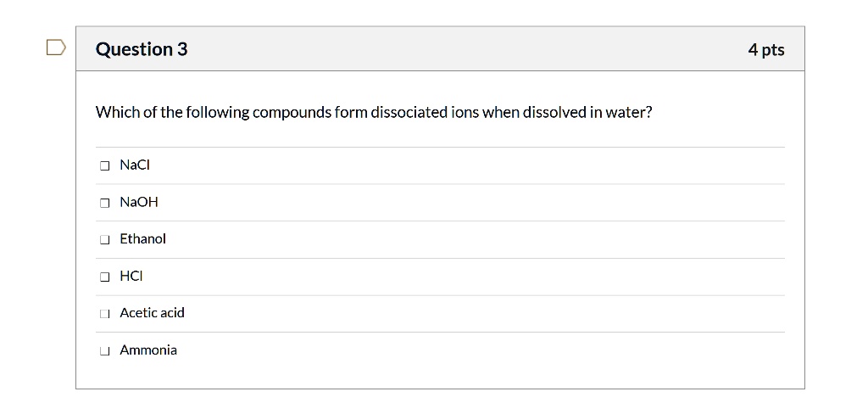This screenshot has width=868, height=414.
Task: Click the Question 3 heading
Action: tap(142, 49)
